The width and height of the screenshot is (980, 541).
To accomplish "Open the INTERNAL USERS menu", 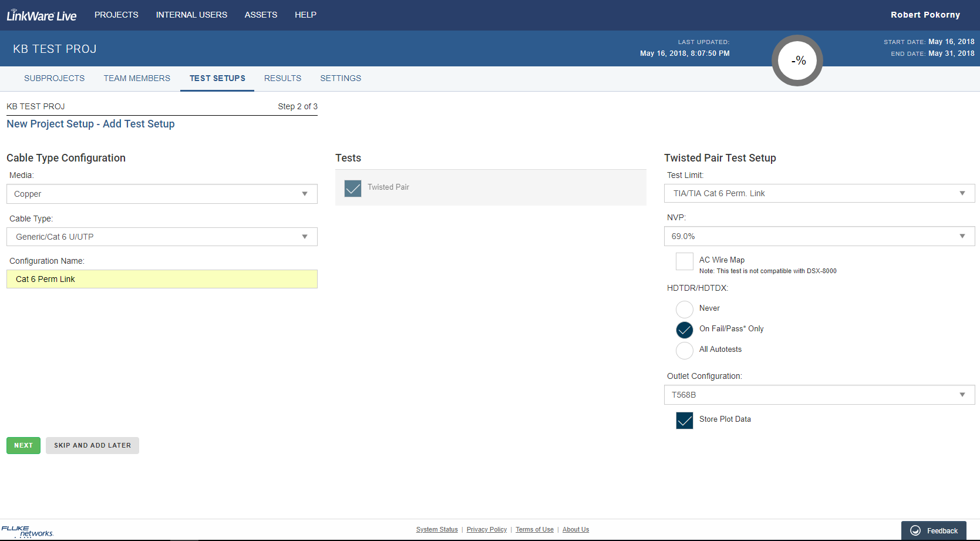I will click(191, 15).
